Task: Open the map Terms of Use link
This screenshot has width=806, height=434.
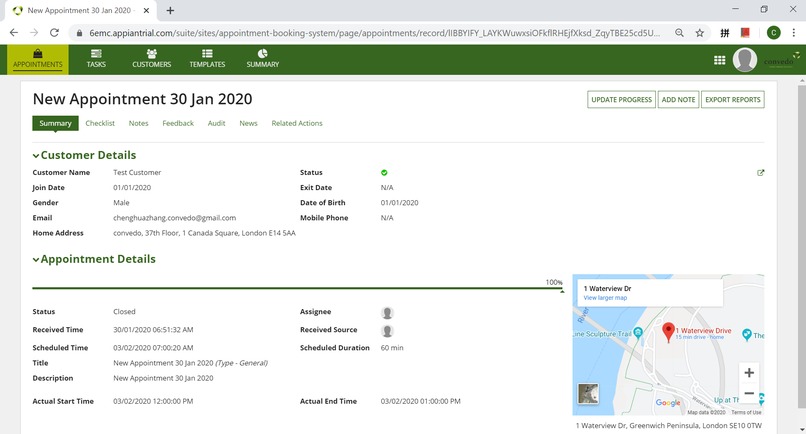Action: click(746, 412)
